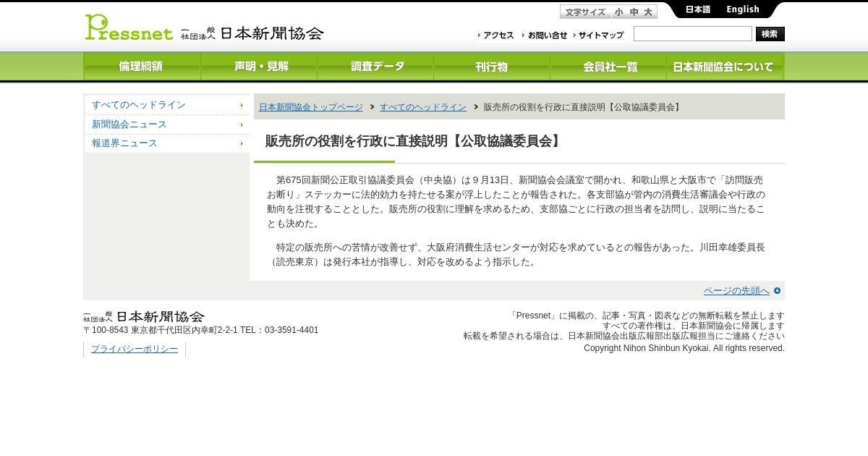Screen dimensions: 868x456
Task: Click the footer address text 〒100-8543
Action: coord(201,330)
